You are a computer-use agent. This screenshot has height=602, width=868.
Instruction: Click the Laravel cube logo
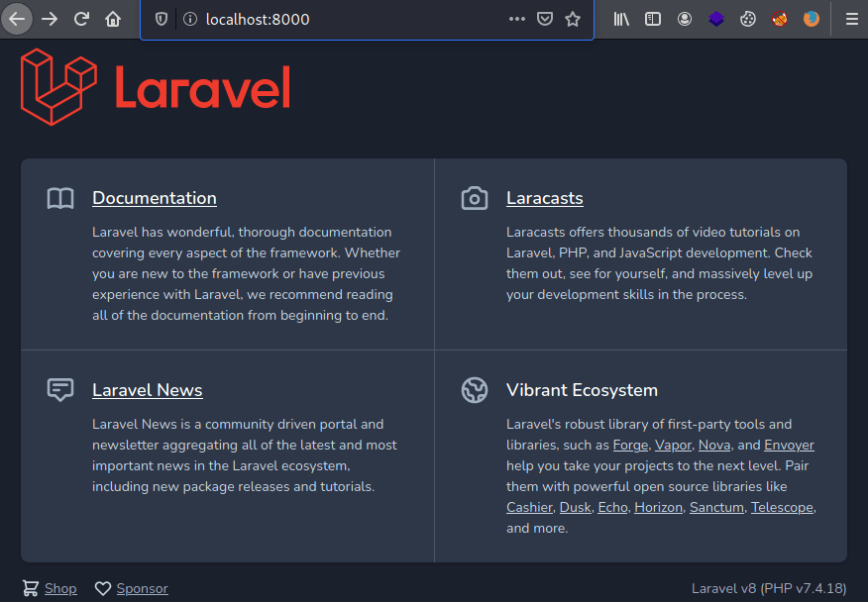click(58, 87)
